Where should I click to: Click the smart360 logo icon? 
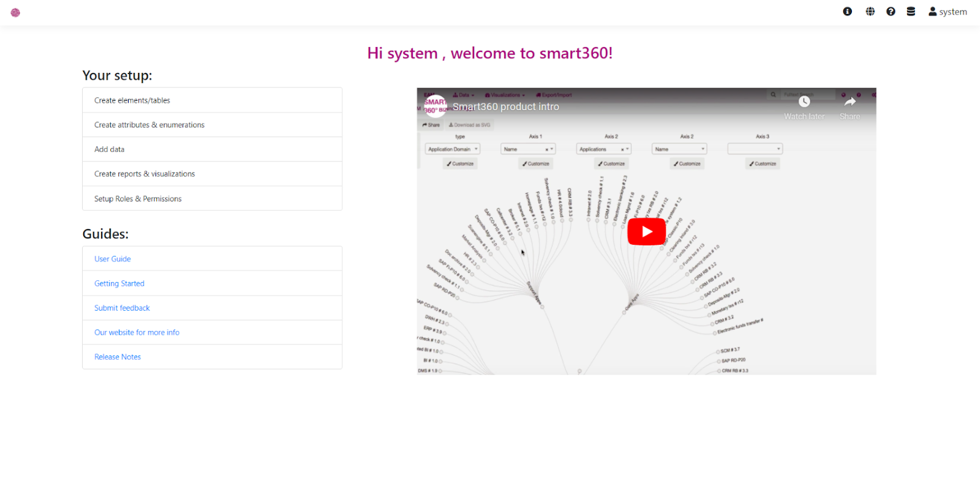15,12
